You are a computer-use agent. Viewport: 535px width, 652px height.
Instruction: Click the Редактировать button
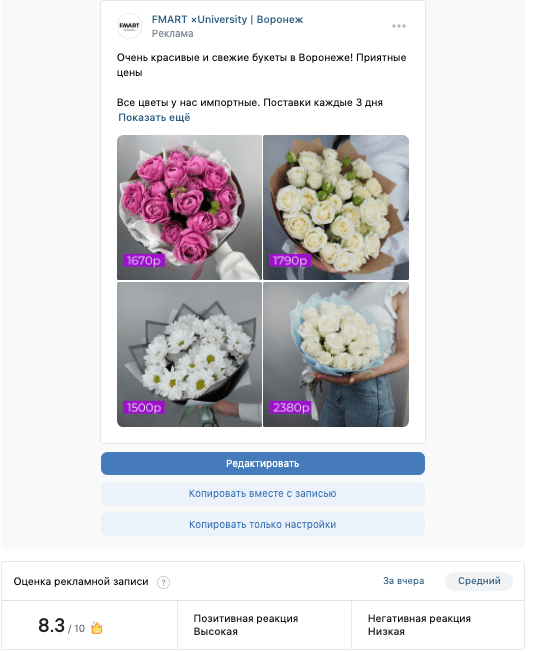[263, 464]
